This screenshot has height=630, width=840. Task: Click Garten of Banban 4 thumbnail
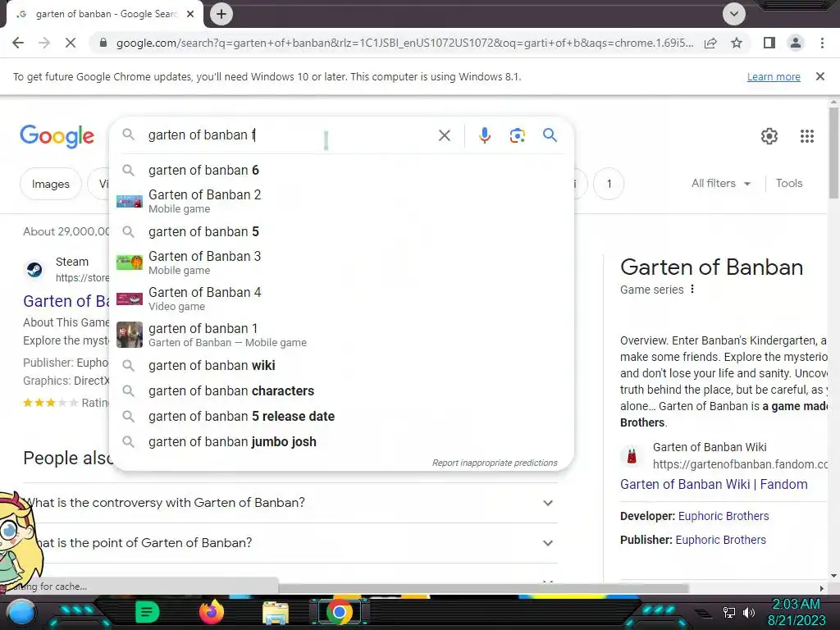coord(130,299)
